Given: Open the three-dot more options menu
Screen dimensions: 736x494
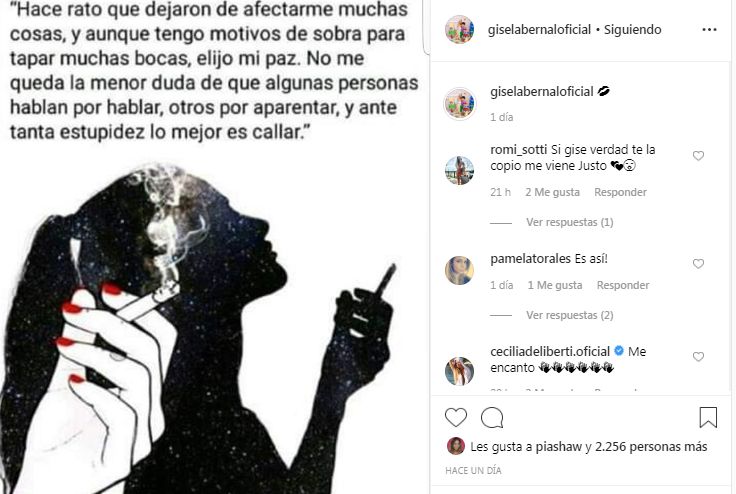Looking at the screenshot, I should point(709,30).
